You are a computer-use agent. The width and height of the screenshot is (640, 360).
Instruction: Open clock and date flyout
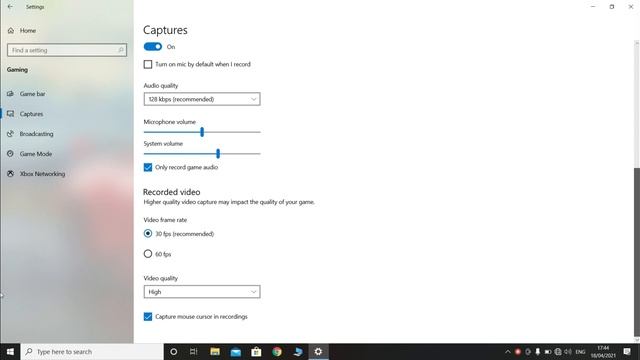pyautogui.click(x=603, y=352)
